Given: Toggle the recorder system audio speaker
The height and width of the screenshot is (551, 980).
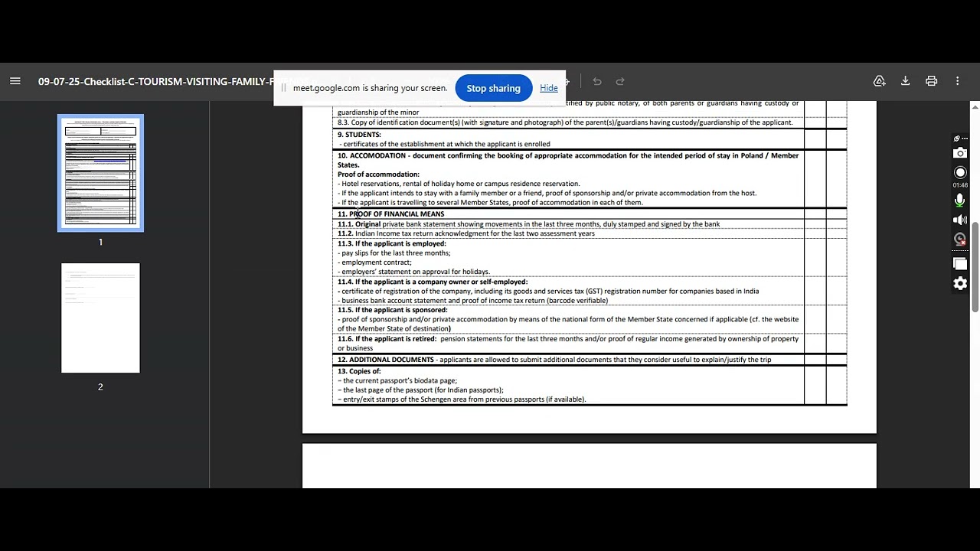Looking at the screenshot, I should tap(960, 220).
